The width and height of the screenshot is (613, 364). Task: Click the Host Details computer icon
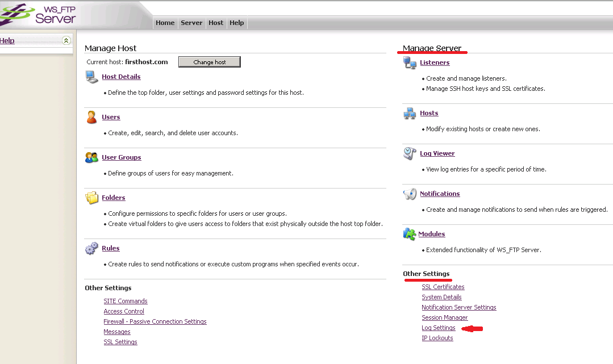91,77
